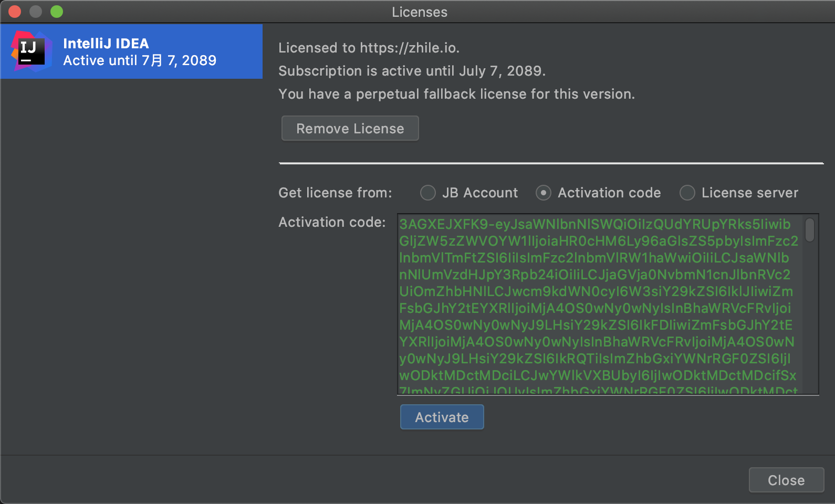
Task: Click the Remove License button
Action: pos(350,129)
